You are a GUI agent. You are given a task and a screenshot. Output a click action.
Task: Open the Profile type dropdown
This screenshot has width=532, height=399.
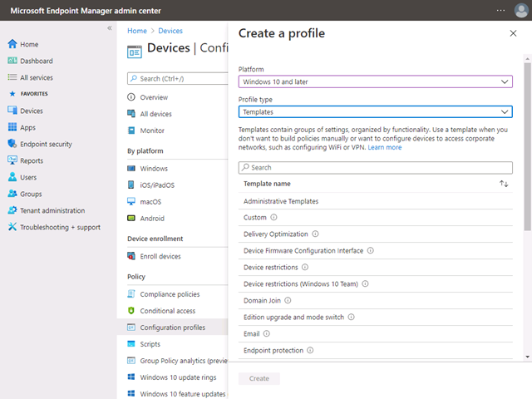coord(375,111)
